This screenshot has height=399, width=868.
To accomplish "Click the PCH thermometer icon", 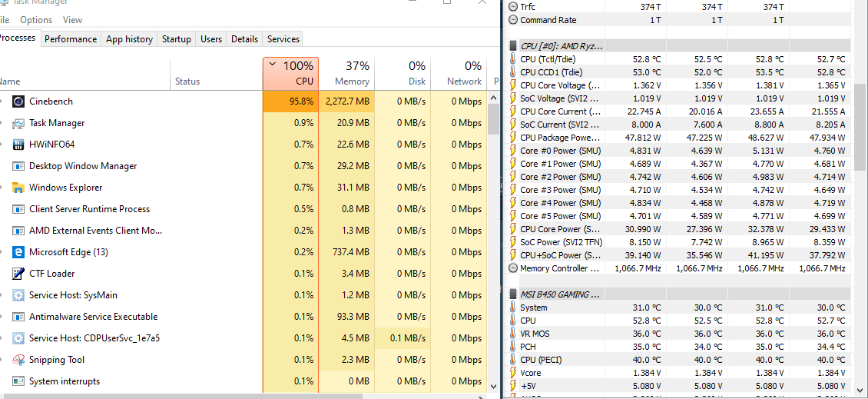I will click(x=512, y=347).
